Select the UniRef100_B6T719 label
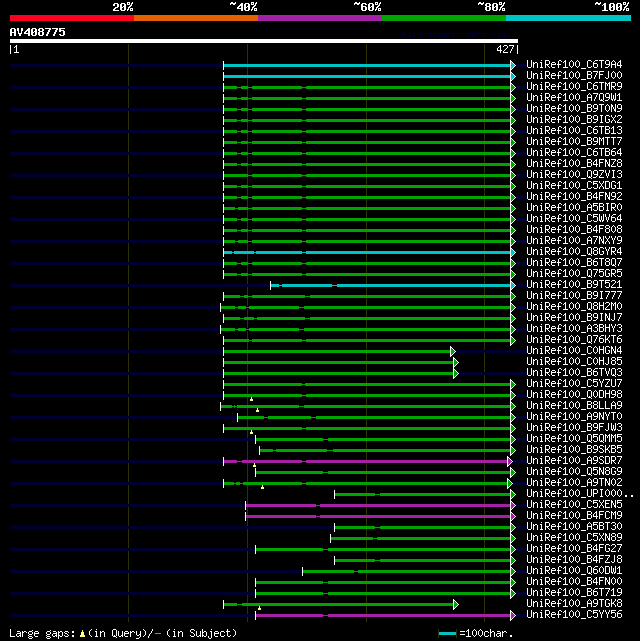This screenshot has width=640, height=641. pos(574,593)
